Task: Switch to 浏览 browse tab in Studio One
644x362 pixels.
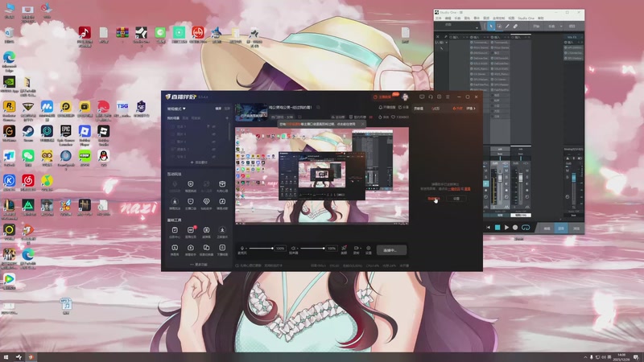Action: (576, 228)
